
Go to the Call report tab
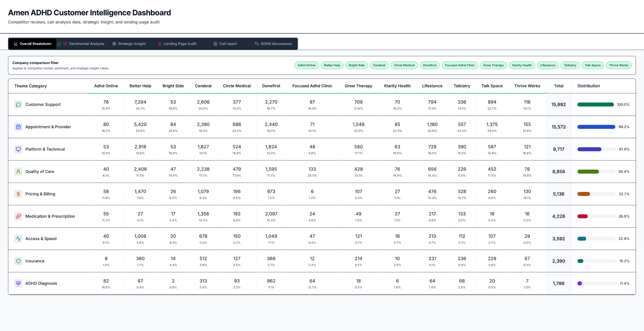point(225,44)
